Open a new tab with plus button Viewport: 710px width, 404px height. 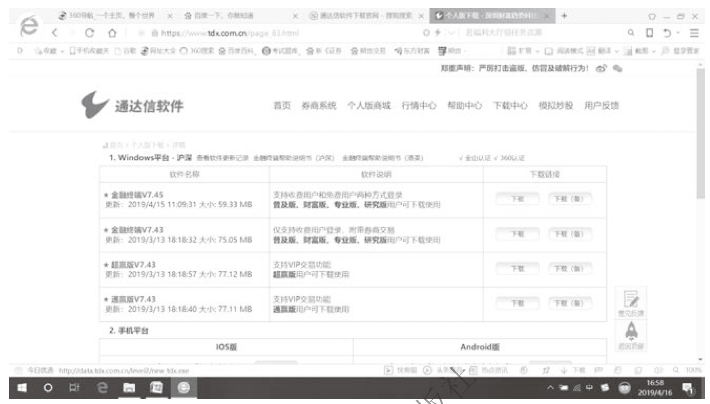564,16
